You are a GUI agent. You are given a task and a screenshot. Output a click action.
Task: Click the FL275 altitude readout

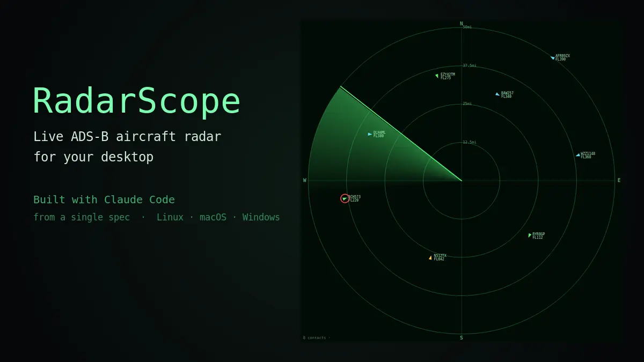(445, 78)
